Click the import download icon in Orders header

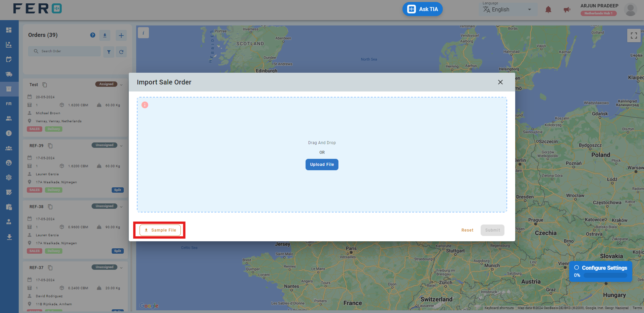(x=105, y=35)
